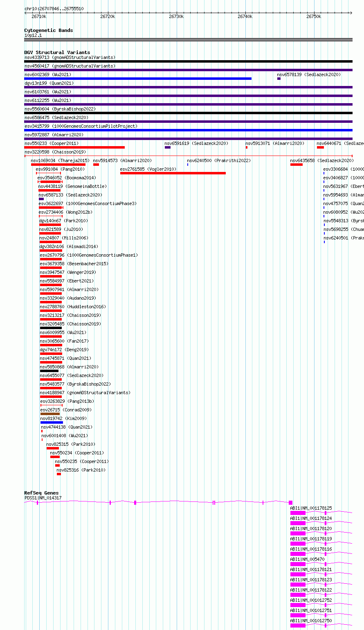Select nsv821589 (Ju2010) variant
Screen dimensions: 364x630
(x=61, y=229)
